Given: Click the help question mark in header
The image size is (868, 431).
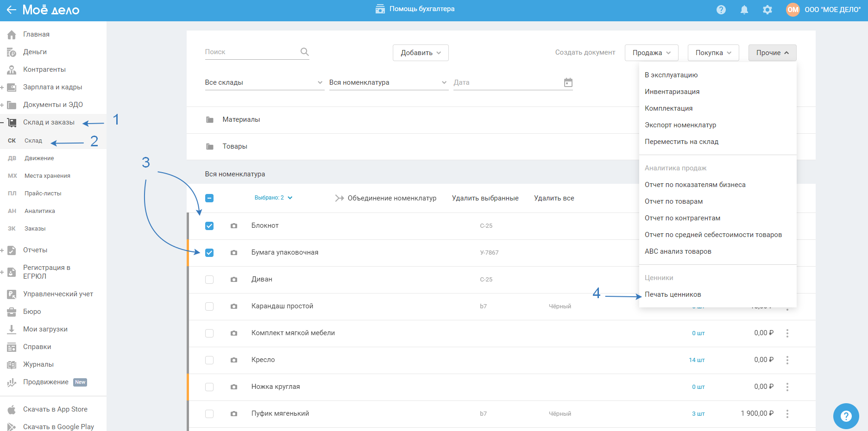Looking at the screenshot, I should pos(721,10).
